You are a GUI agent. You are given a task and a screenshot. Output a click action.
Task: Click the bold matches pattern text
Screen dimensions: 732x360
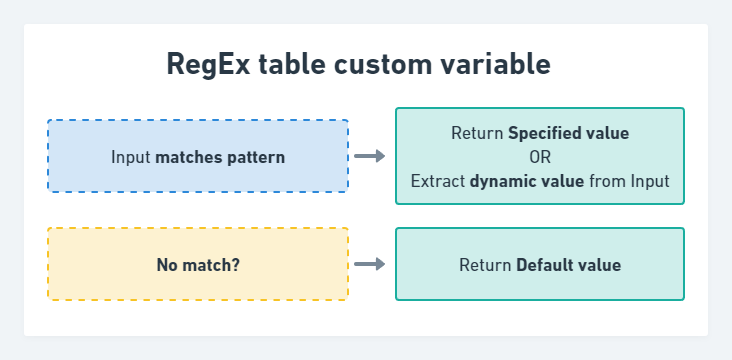pyautogui.click(x=220, y=157)
